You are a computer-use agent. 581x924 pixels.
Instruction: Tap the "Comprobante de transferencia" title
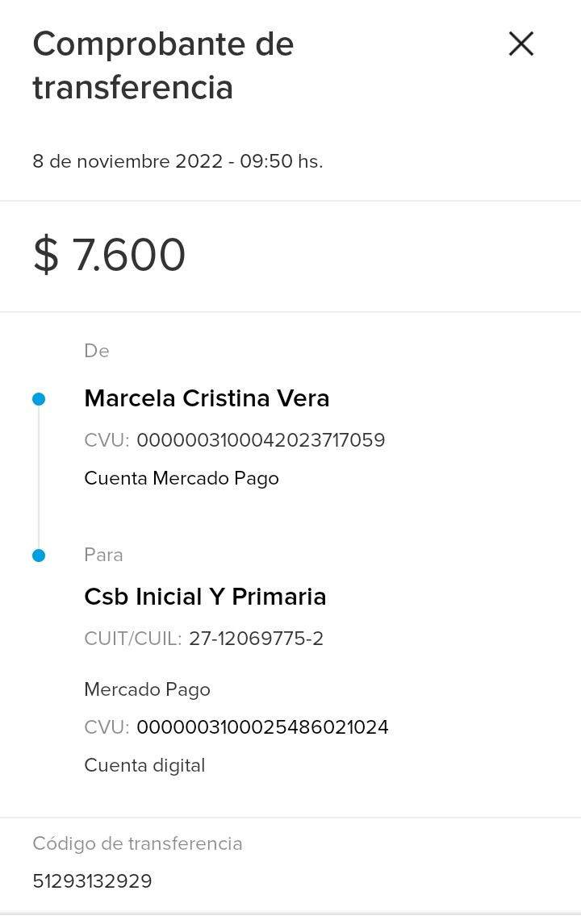163,65
